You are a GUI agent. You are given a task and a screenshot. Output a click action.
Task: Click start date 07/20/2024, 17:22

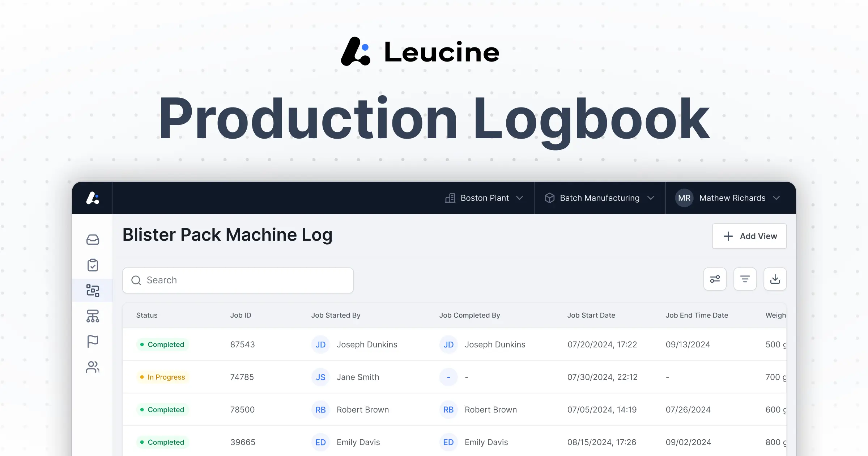click(x=602, y=345)
